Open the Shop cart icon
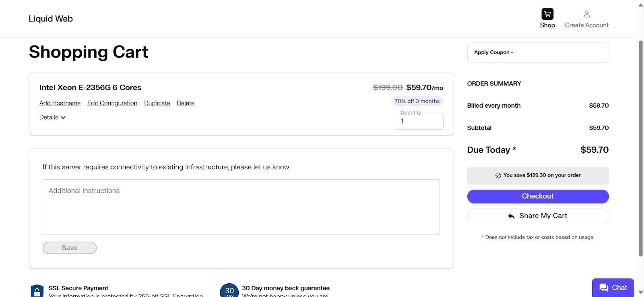644x297 pixels. click(547, 14)
